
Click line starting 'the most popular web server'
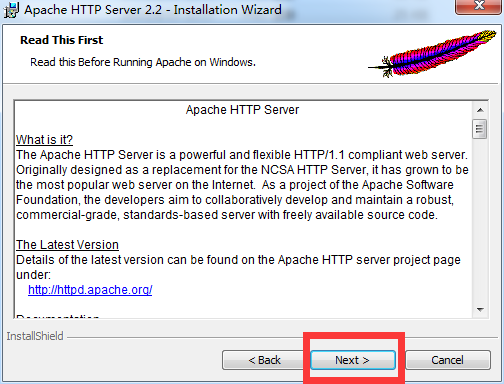235,185
